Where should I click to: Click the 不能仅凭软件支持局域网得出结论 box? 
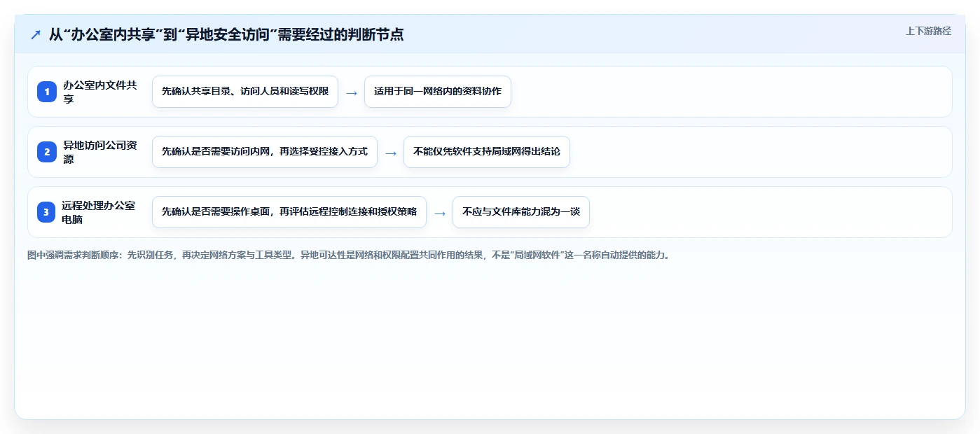tap(487, 152)
